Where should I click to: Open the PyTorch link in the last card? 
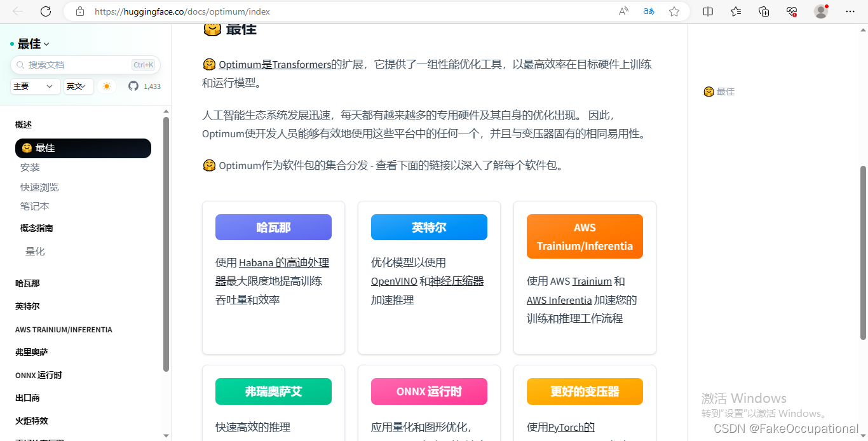coord(571,427)
